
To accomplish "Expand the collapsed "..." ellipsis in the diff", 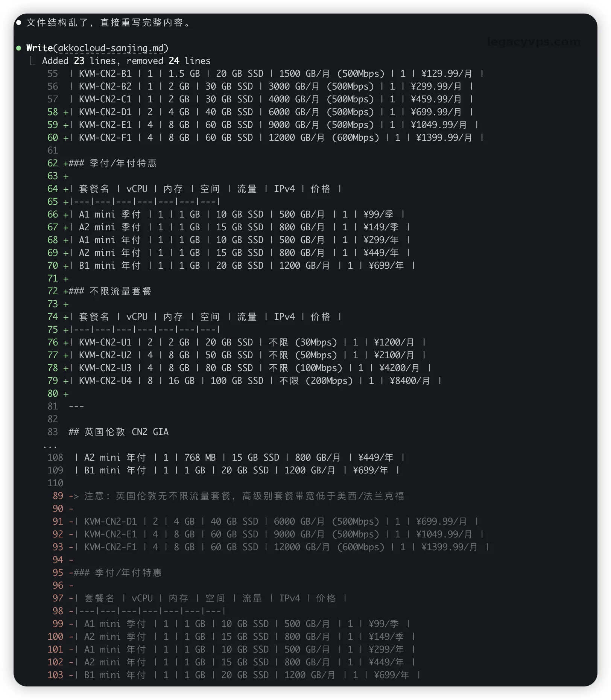I will pos(50,445).
